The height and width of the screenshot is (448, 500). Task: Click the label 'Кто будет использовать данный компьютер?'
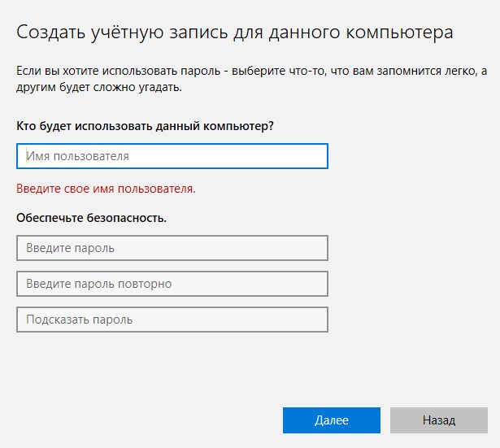(145, 126)
